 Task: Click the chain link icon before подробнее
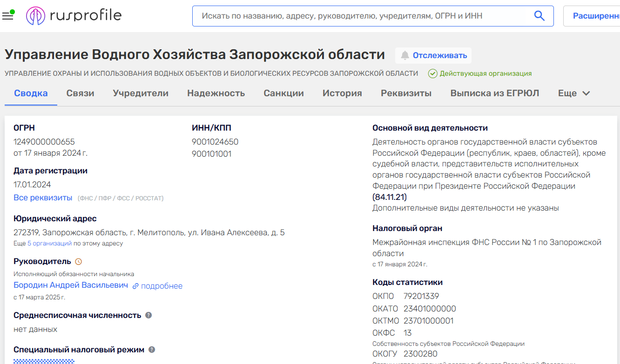click(x=135, y=286)
